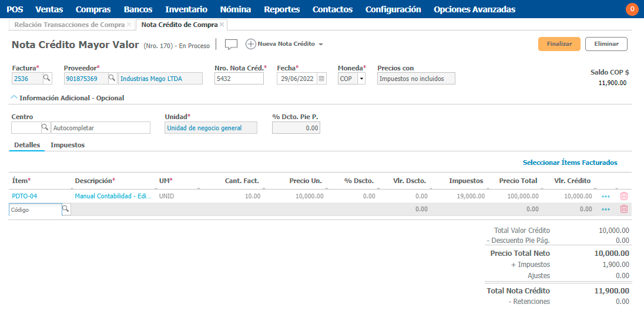Open the Inventario menu
Viewport: 644px width, 311px height.
(x=186, y=9)
